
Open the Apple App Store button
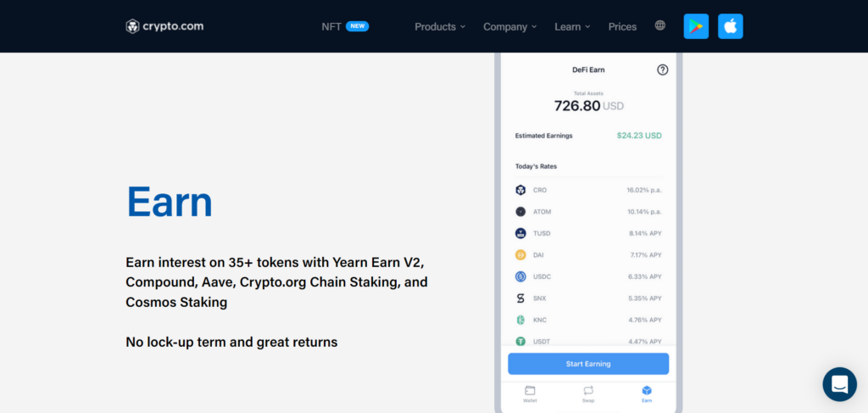[x=730, y=26]
